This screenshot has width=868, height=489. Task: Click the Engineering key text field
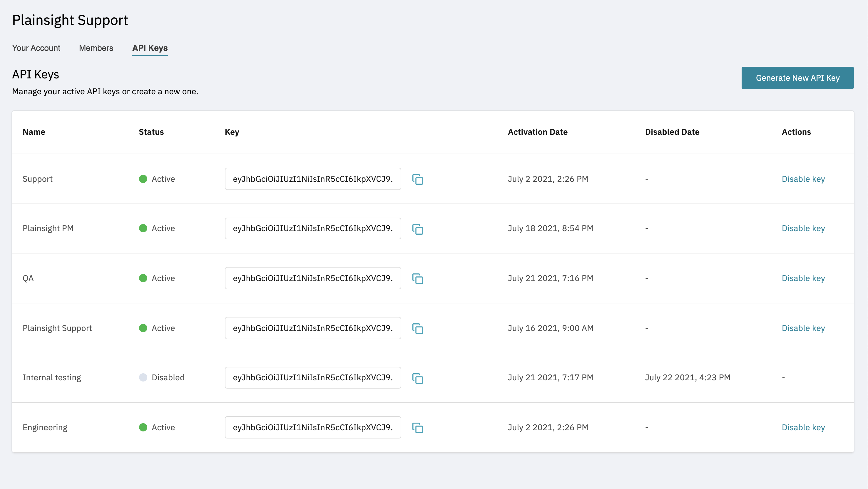[313, 427]
